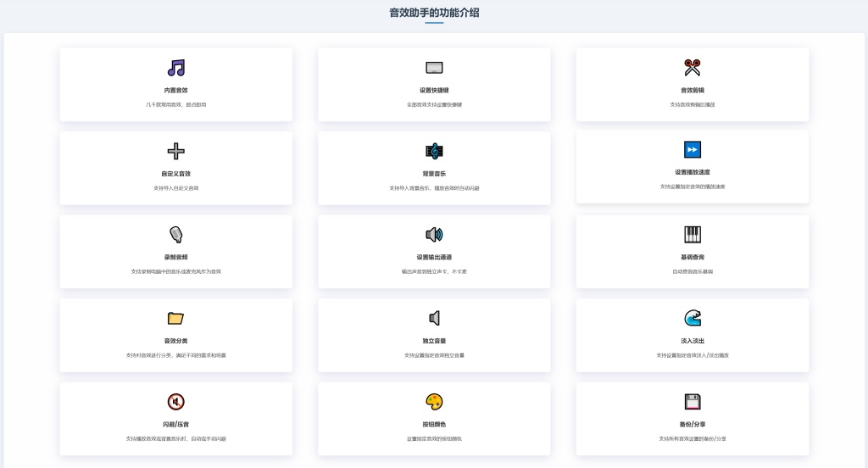868x468 pixels.
Task: Click the gray speaker icon for 独立音量
Action: [434, 318]
